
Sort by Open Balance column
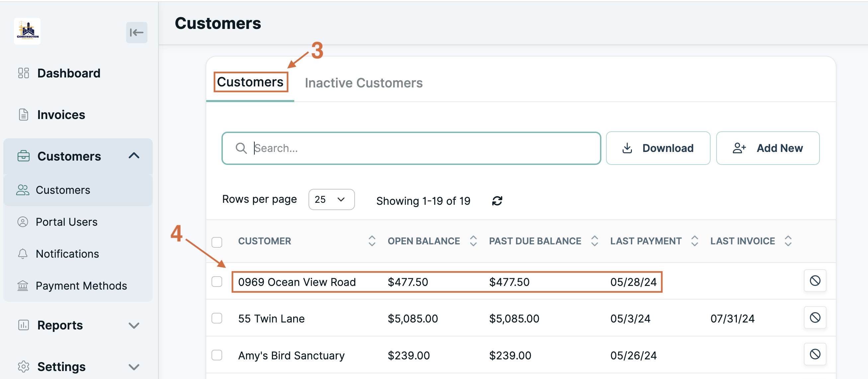pos(473,241)
